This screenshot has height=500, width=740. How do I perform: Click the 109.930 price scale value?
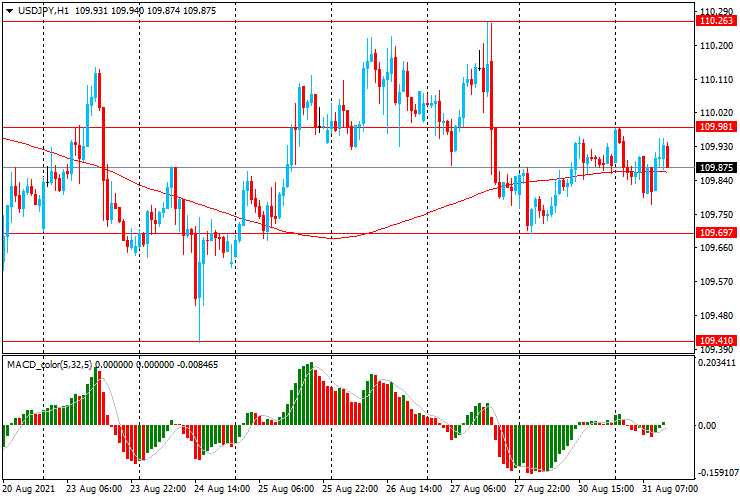716,147
